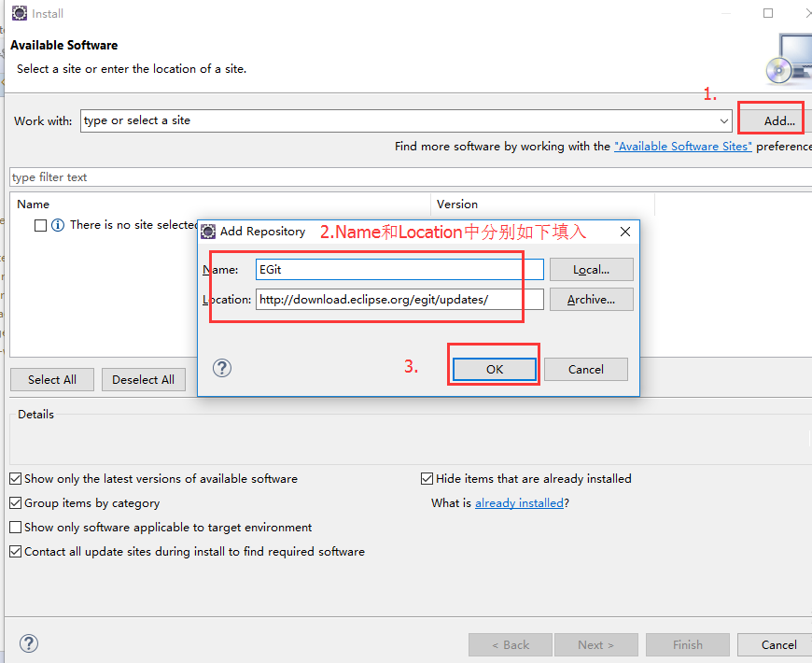812x663 pixels.
Task: Open the 'already installed' link
Action: click(519, 503)
